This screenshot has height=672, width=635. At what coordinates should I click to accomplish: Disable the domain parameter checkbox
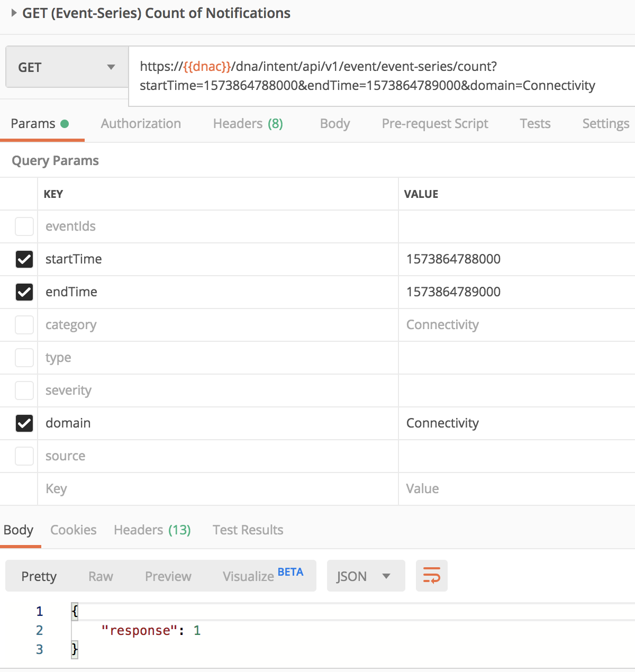click(24, 423)
